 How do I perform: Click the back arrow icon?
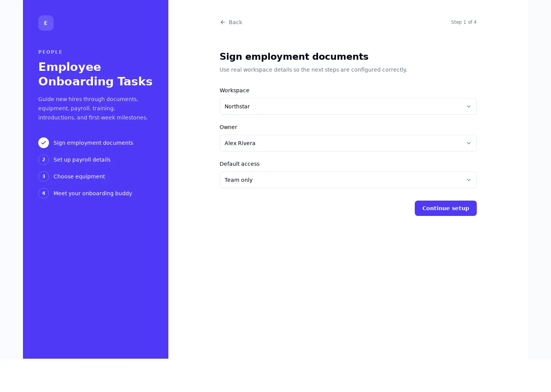point(223,22)
